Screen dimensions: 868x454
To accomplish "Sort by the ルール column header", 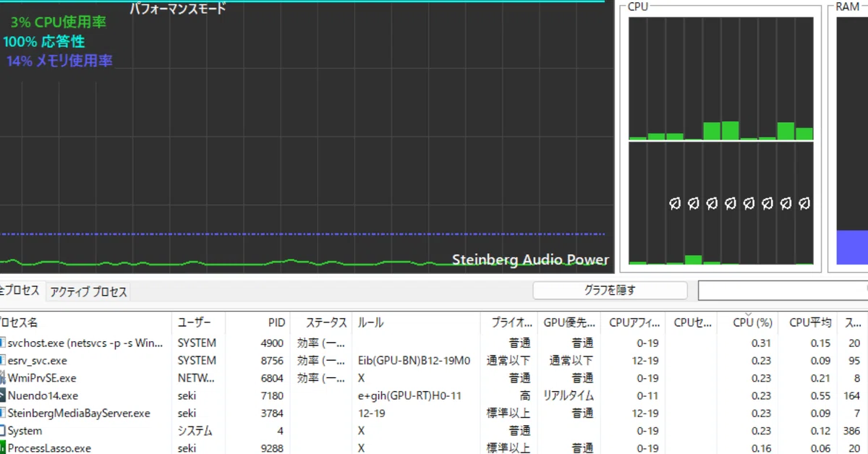I will [417, 322].
